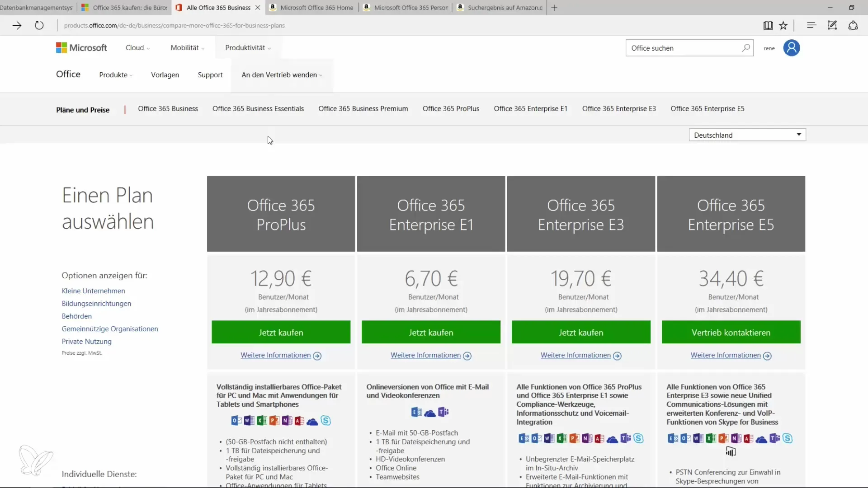Buy Enterprise E3 with Jetzt kaufen
The image size is (868, 488).
point(581,332)
